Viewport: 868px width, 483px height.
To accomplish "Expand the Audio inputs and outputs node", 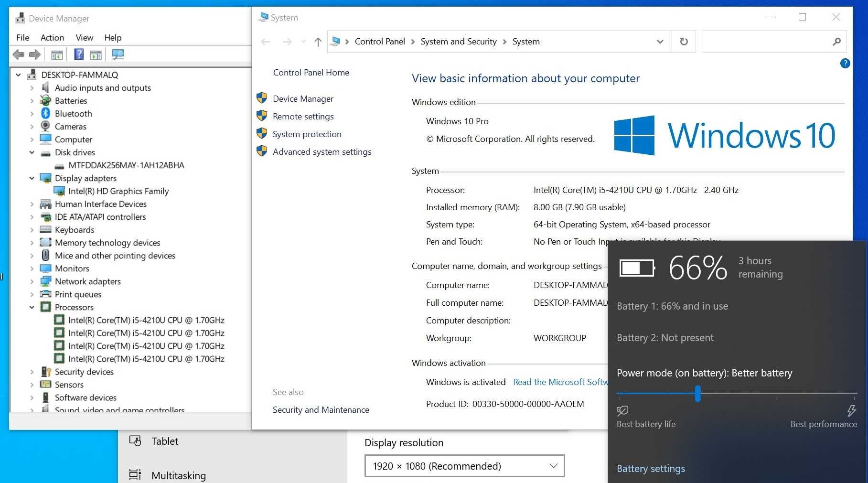I will 32,88.
